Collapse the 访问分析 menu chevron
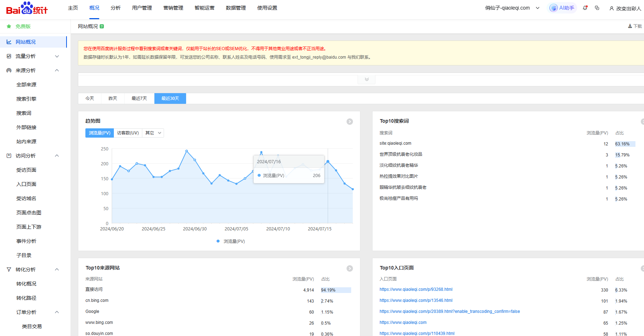This screenshot has width=644, height=336. [x=57, y=156]
